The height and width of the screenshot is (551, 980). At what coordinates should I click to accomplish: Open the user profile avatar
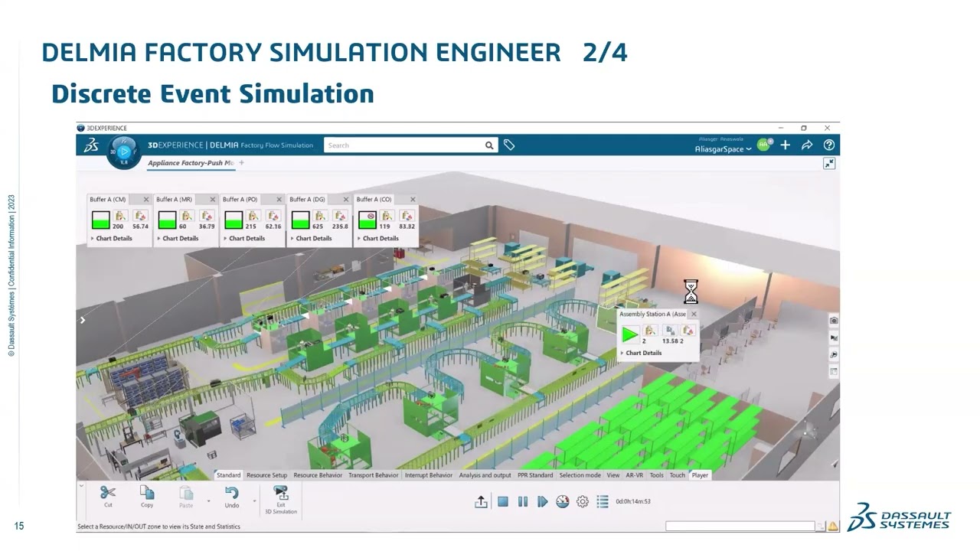click(763, 145)
